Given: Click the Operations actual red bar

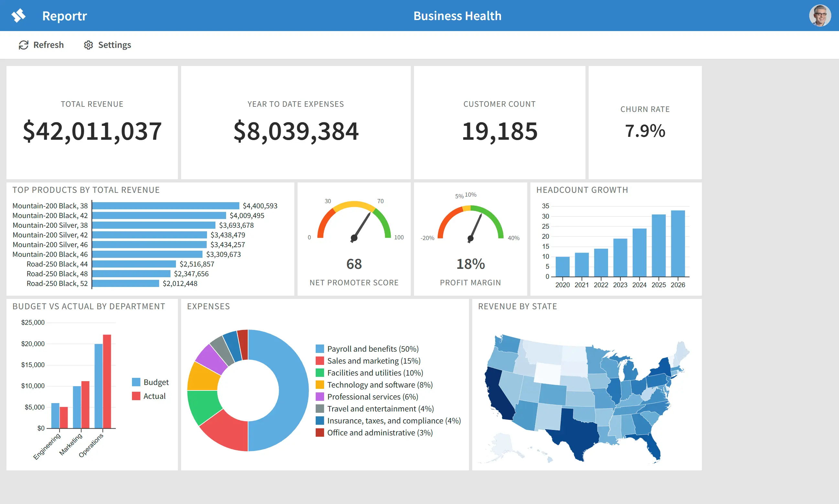Looking at the screenshot, I should (107, 381).
